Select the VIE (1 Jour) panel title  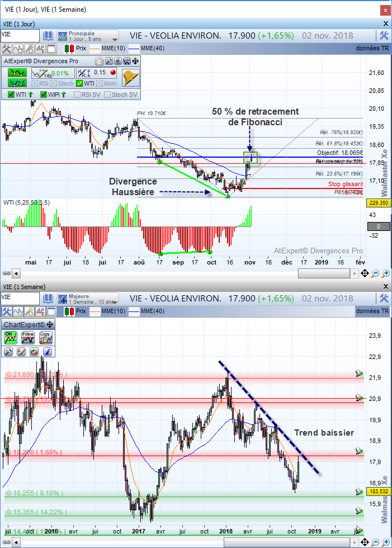tap(18, 24)
